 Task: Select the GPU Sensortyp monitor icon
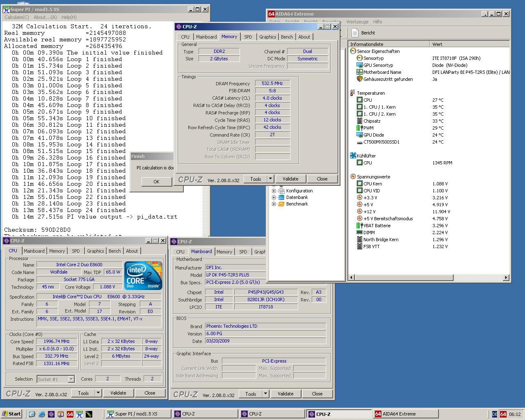(359, 65)
